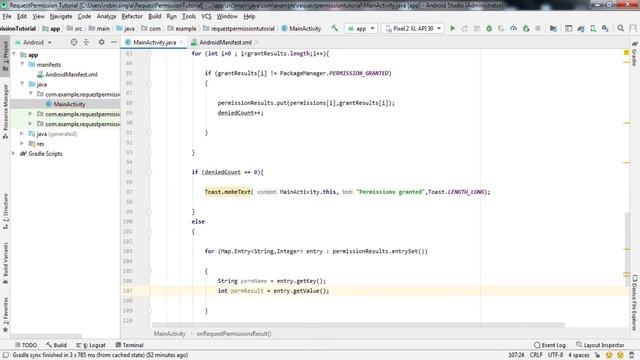640x360 pixels.
Task: Click the Run with Coverage icon
Action: pos(501,28)
